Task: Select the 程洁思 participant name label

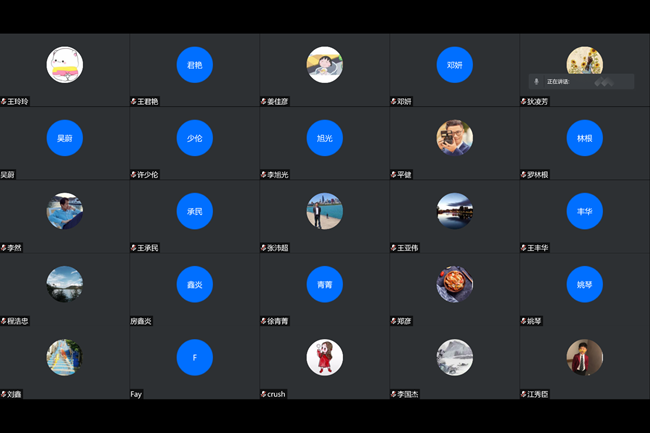Action: [x=18, y=321]
